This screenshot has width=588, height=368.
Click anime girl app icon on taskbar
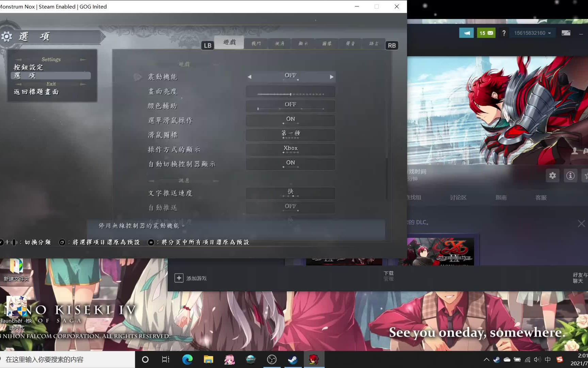click(229, 359)
